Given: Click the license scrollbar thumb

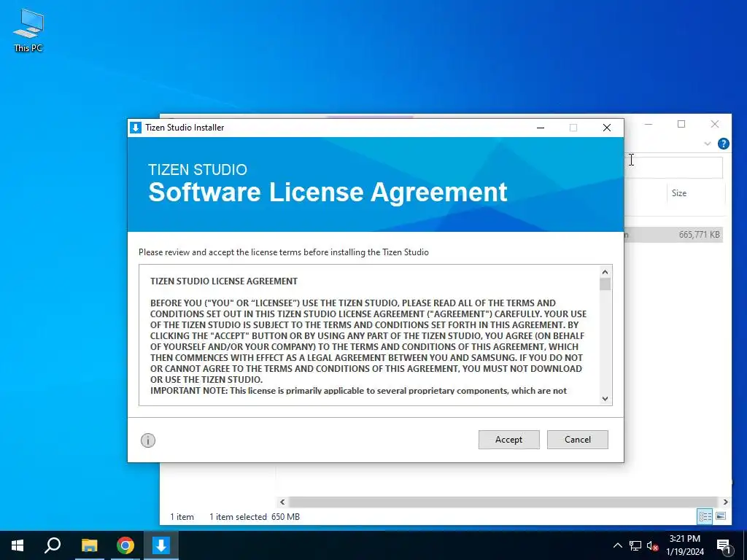Looking at the screenshot, I should click(x=605, y=284).
